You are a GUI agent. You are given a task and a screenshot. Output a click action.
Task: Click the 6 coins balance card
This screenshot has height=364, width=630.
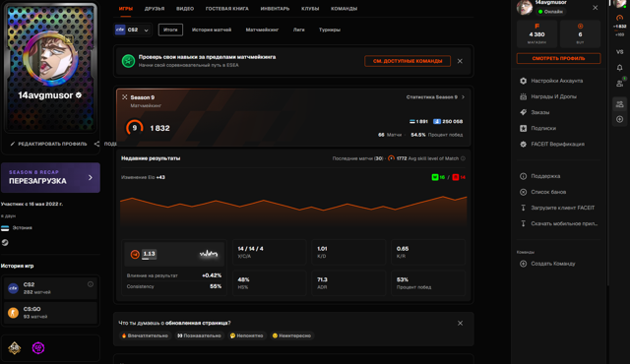[x=580, y=34]
